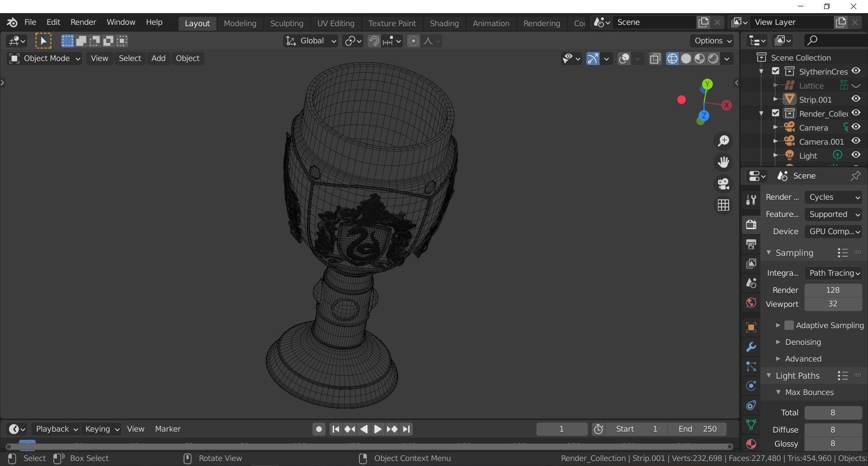Toggle viewport gizmo display button
This screenshot has height=466, width=868.
[593, 59]
